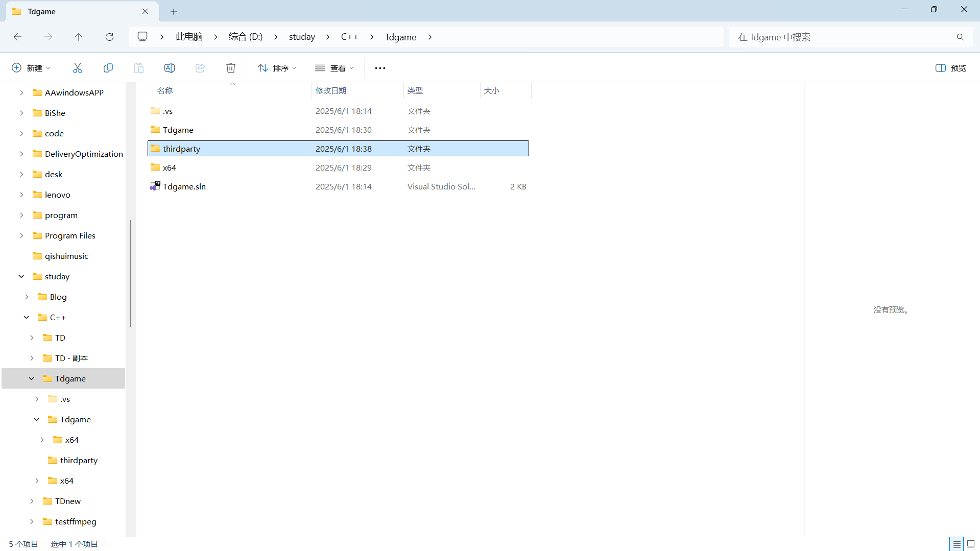This screenshot has width=980, height=551.
Task: Open a new tab with plus button
Action: click(174, 11)
